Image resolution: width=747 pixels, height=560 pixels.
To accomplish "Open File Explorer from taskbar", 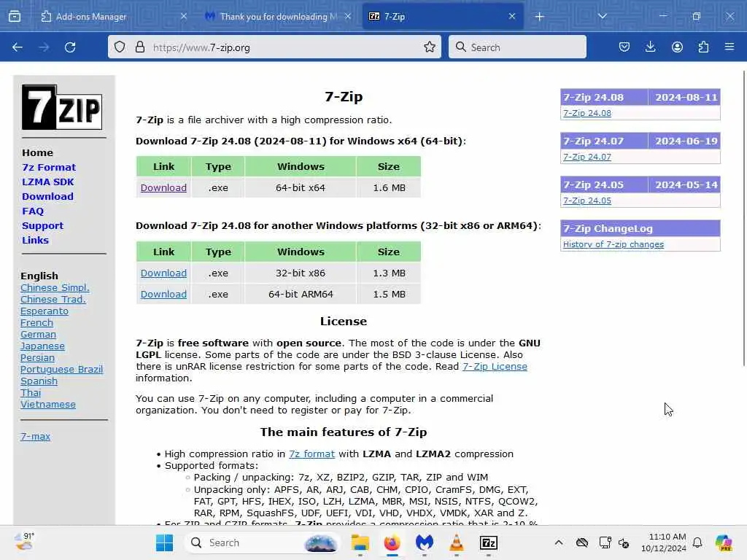I will 360,542.
